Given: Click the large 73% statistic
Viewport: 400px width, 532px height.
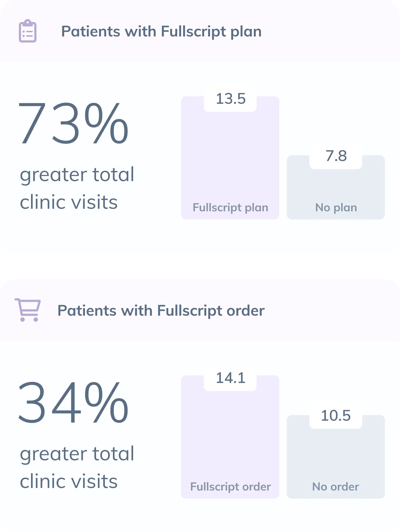Looking at the screenshot, I should [73, 123].
